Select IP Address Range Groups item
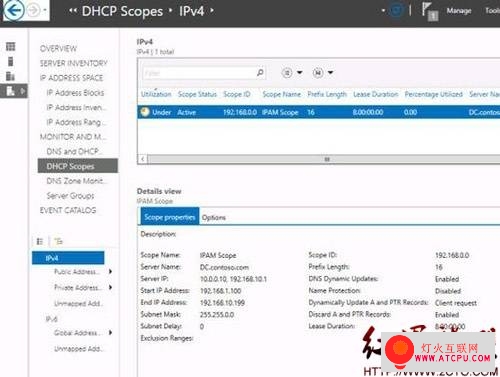Image resolution: width=500 pixels, height=377 pixels. [x=76, y=122]
